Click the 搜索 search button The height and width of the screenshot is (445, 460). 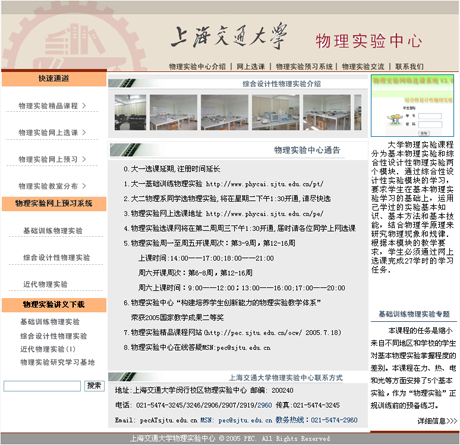(94, 386)
